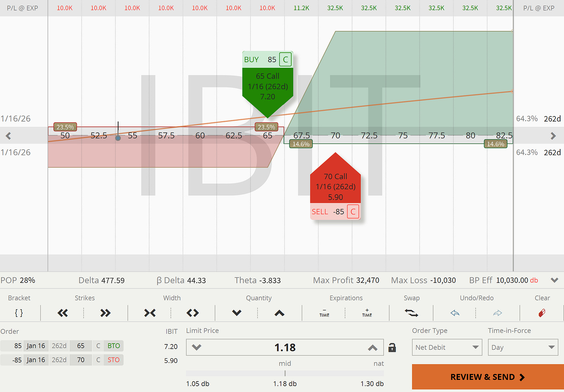564x392 pixels.
Task: Narrow the spread width icon
Action: point(150,313)
